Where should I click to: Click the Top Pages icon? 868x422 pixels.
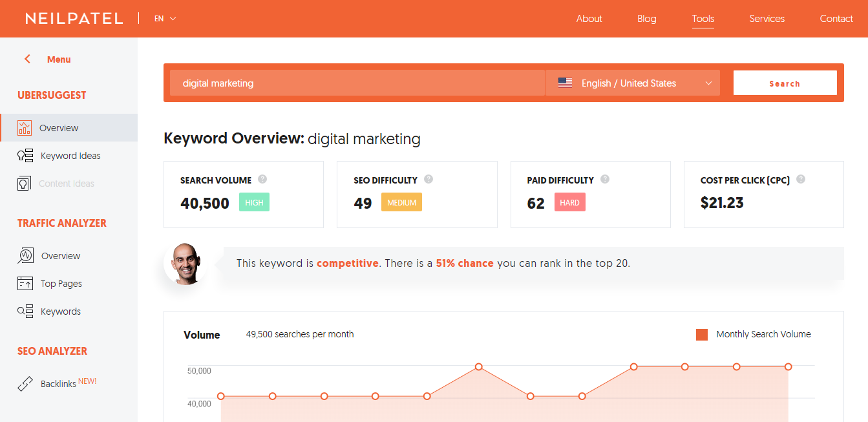point(25,283)
